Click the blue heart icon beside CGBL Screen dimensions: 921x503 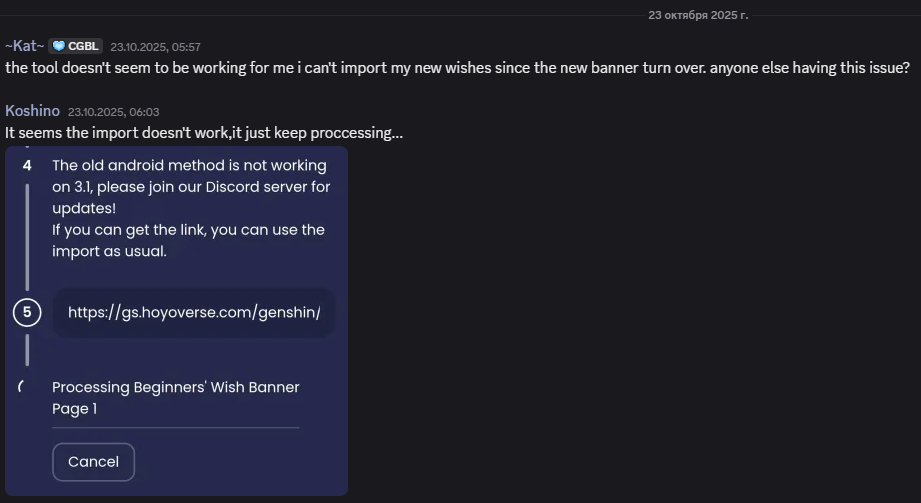pyautogui.click(x=59, y=46)
